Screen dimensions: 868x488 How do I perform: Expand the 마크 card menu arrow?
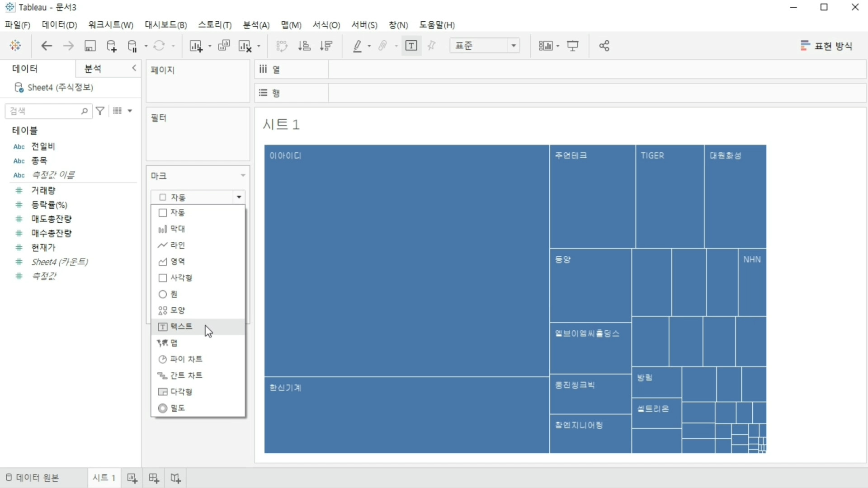[243, 175]
